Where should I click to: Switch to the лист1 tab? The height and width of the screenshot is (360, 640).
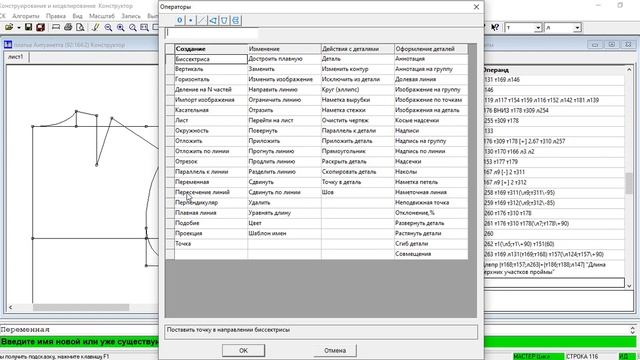pos(16,57)
